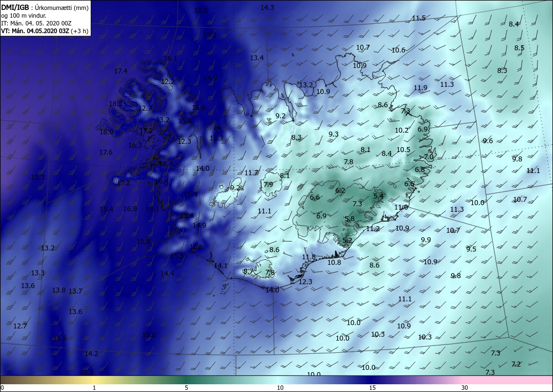Click the 10.6 value label

[398, 50]
